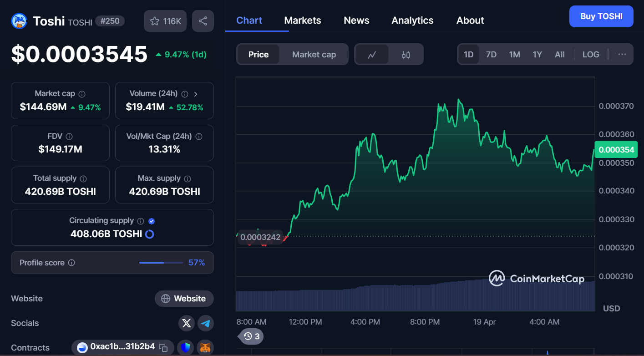This screenshot has width=644, height=356.
Task: Click the Toshi coin logo icon
Action: 20,21
